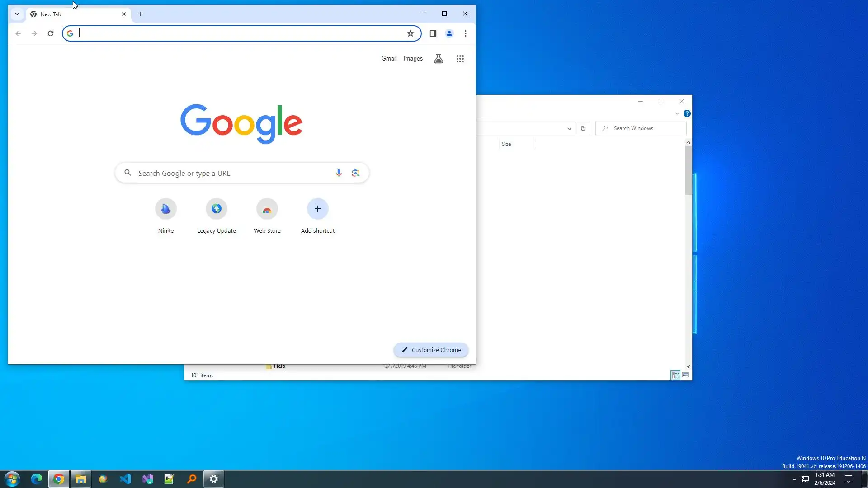
Task: Open a new tab with plus
Action: click(140, 14)
